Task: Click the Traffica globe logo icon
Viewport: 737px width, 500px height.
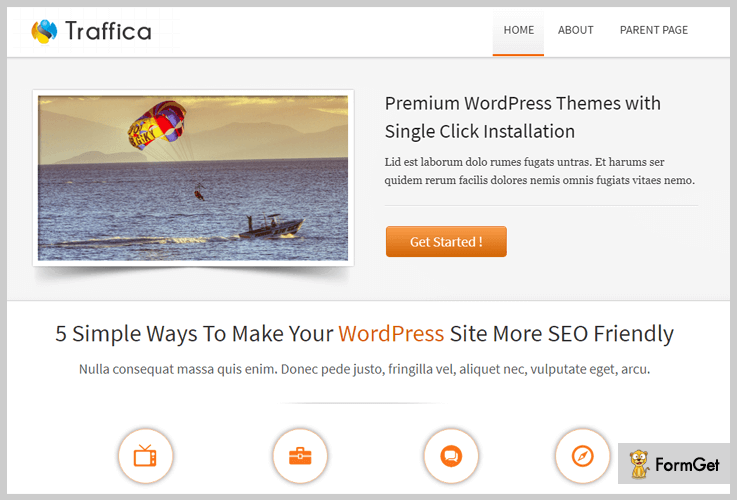Action: click(x=44, y=31)
